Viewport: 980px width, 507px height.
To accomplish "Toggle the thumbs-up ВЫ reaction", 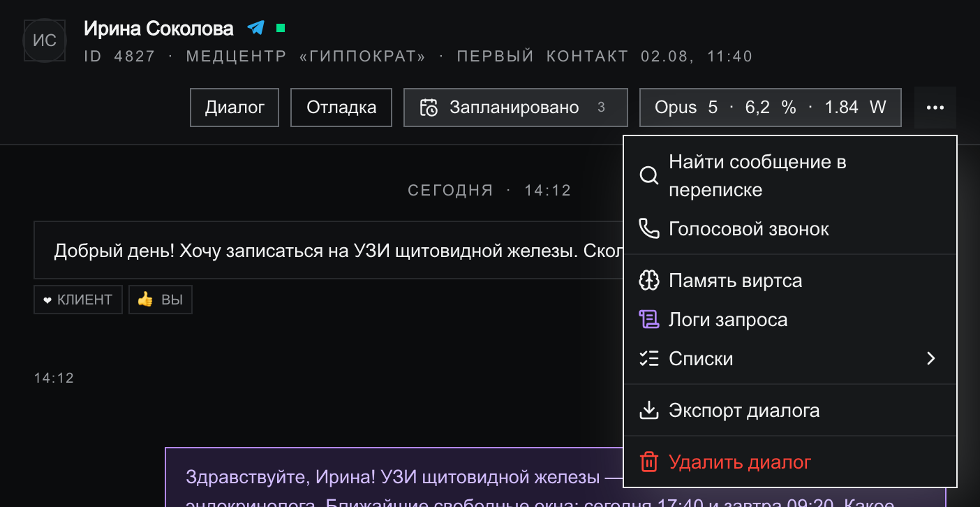I will [161, 300].
